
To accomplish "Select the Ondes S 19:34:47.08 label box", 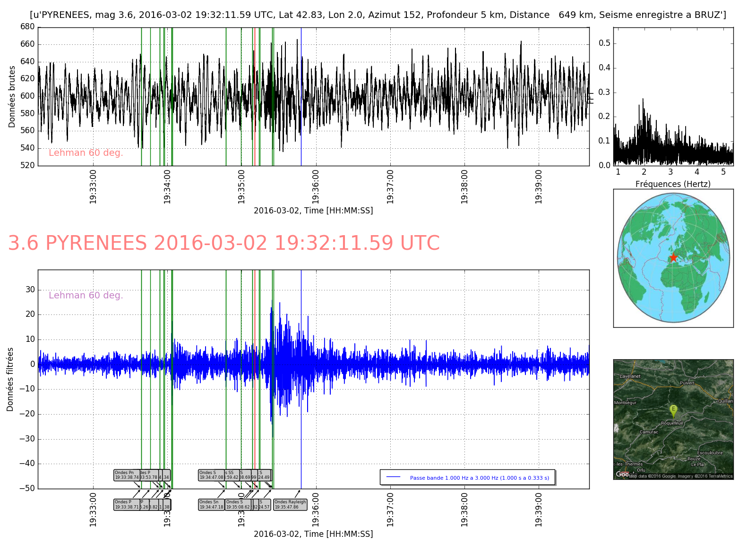I will click(211, 475).
